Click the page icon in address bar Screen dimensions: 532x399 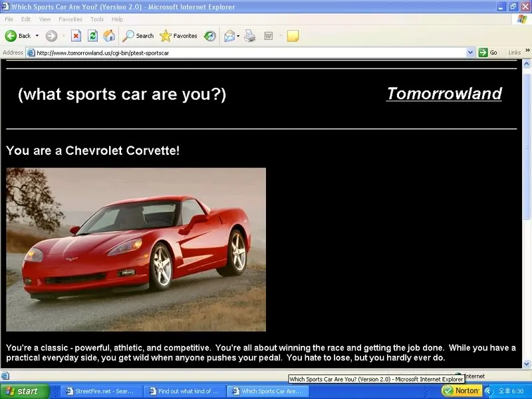[x=31, y=53]
